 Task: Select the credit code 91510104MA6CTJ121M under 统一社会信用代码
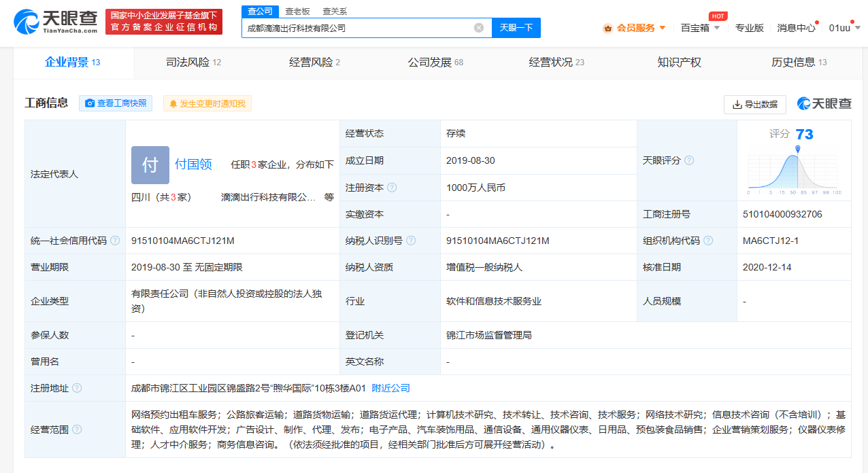[183, 241]
